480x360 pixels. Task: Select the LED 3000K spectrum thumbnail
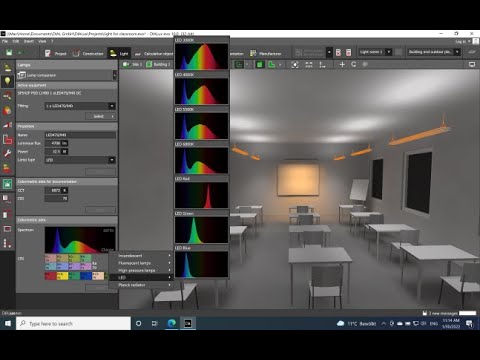(202, 56)
